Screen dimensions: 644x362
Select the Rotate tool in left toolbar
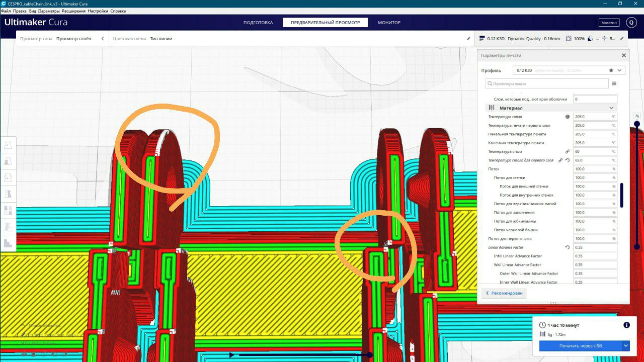pyautogui.click(x=8, y=177)
